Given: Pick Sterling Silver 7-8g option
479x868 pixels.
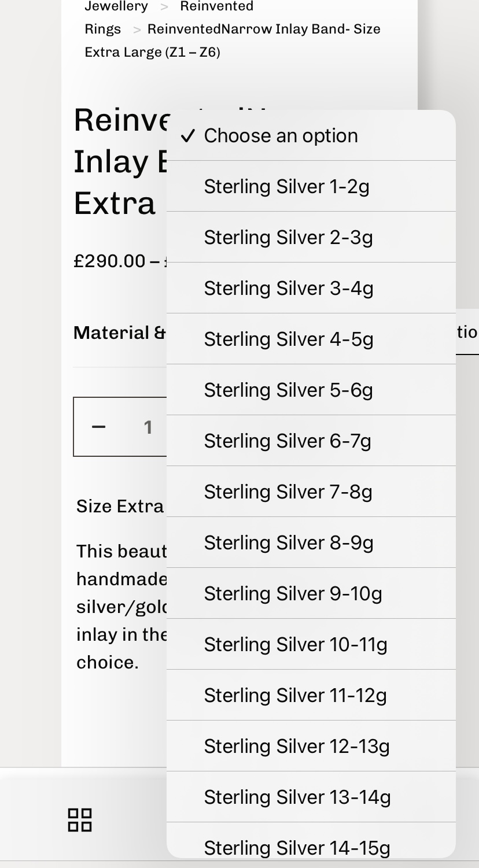Looking at the screenshot, I should 288,492.
